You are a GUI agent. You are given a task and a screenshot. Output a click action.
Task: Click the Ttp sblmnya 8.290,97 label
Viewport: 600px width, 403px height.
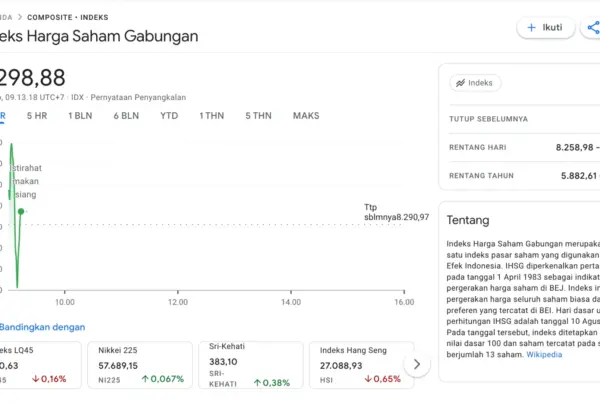click(x=396, y=212)
